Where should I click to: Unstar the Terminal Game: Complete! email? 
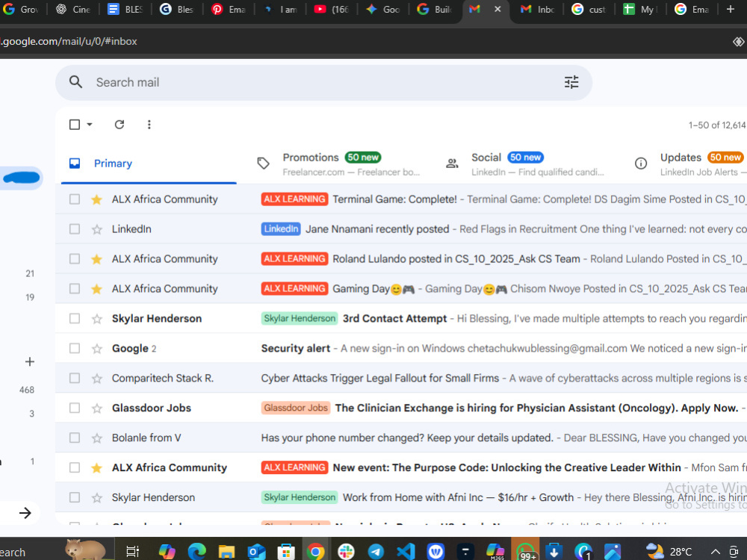[x=96, y=199]
